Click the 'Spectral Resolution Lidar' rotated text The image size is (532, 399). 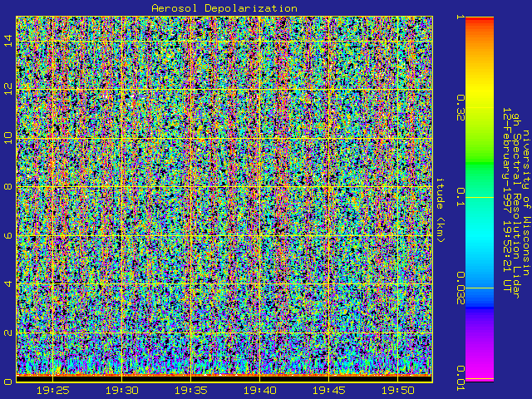tap(516, 216)
